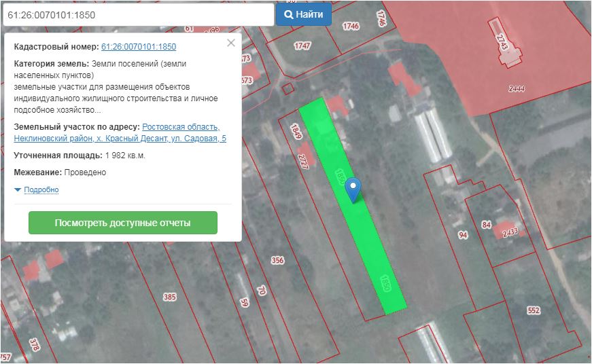Click red building labeled 2433
Viewport: 592px width, 364px height.
point(510,232)
